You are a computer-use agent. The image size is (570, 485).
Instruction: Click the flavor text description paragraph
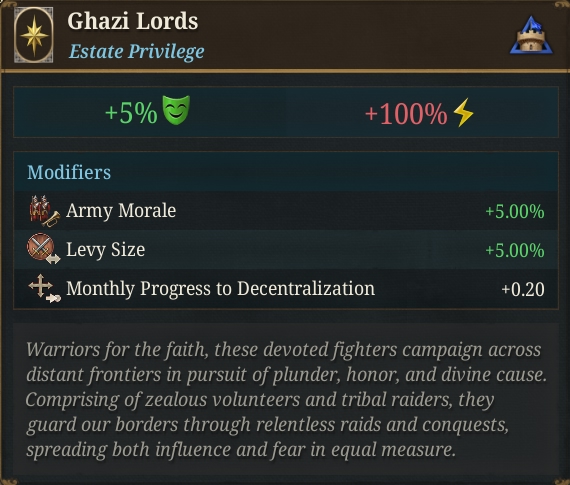[x=286, y=399]
